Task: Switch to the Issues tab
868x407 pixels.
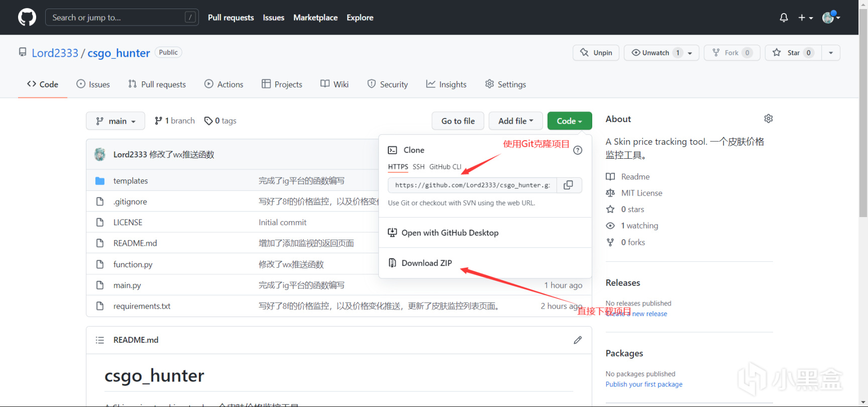Action: pyautogui.click(x=93, y=84)
